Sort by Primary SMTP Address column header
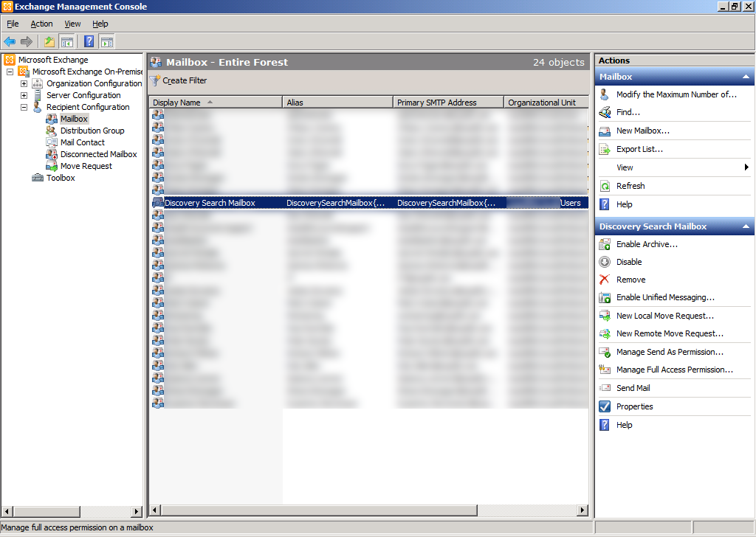Screen dimensions: 756x537 [448, 102]
